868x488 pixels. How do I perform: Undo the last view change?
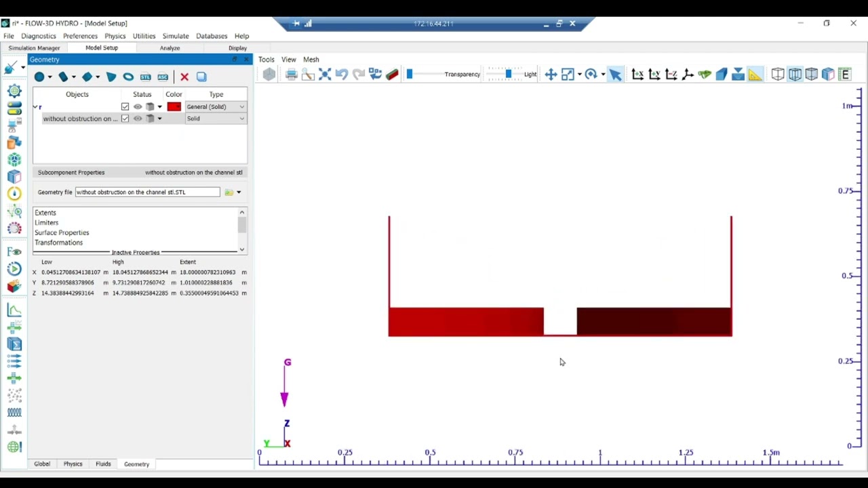click(x=342, y=75)
